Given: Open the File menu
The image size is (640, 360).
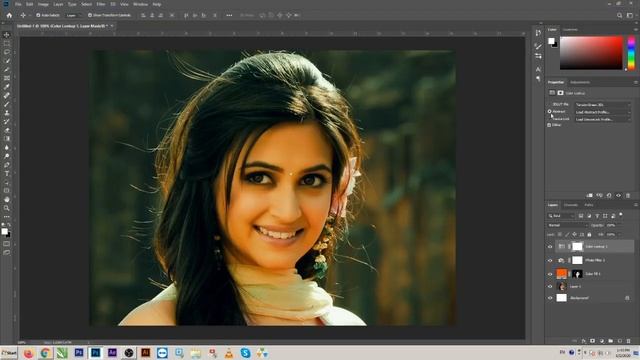Looking at the screenshot, I should click(x=18, y=4).
